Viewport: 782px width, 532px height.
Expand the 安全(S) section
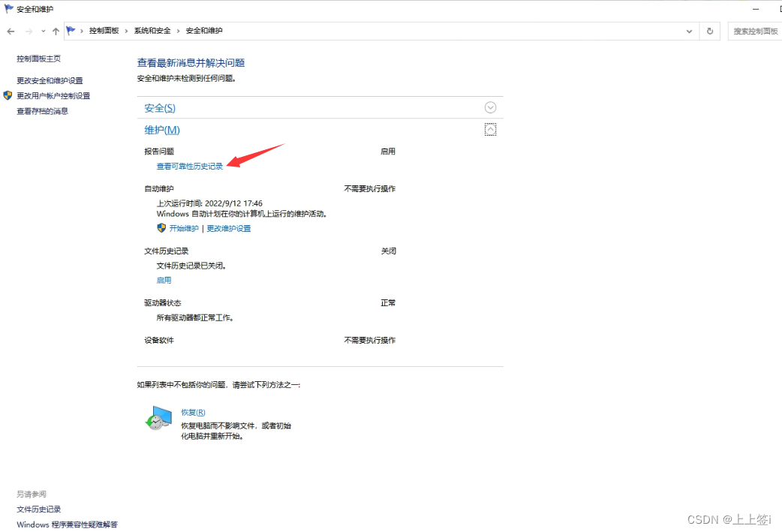pos(491,107)
